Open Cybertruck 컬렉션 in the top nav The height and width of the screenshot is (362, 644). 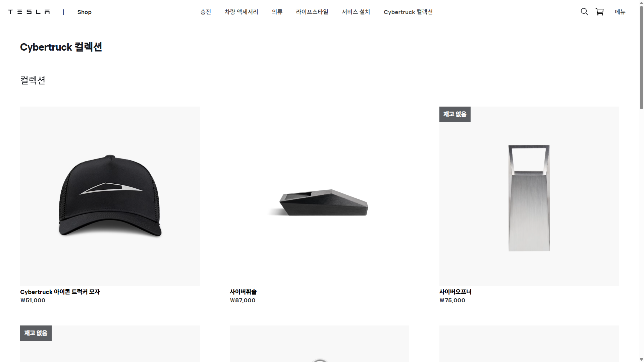click(408, 12)
